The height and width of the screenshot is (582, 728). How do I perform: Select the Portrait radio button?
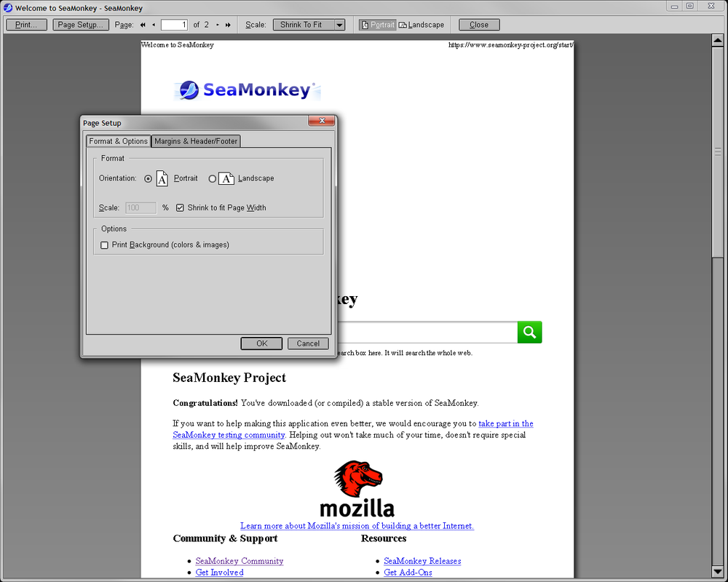[x=148, y=179]
